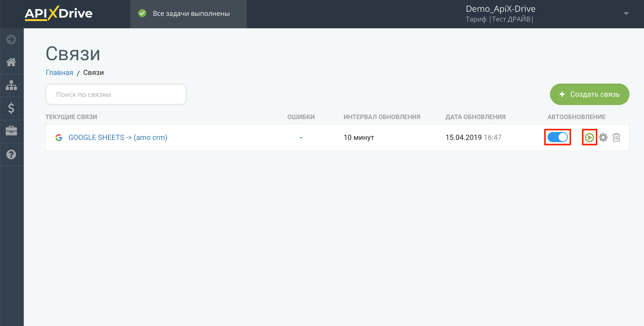This screenshot has width=644, height=326.
Task: Open the connections sitemap icon
Action: pyautogui.click(x=11, y=85)
